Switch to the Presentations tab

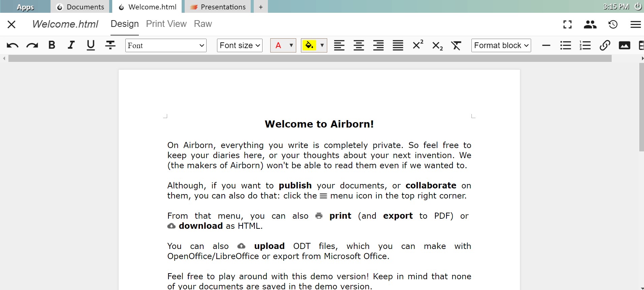tap(218, 7)
